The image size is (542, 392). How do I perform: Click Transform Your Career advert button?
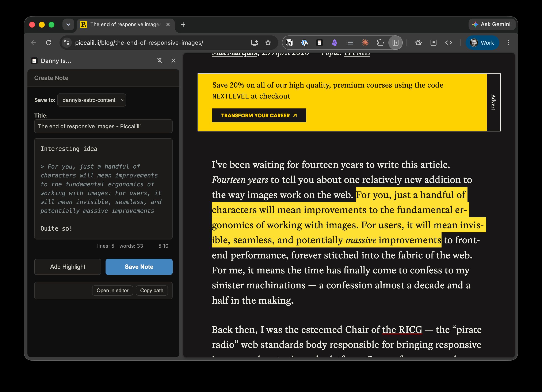[x=259, y=116]
